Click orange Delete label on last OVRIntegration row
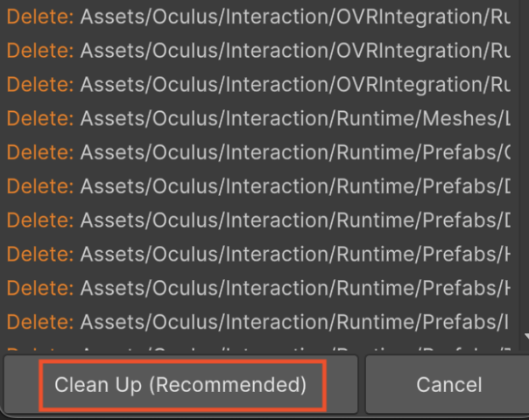529x420 pixels. (40, 84)
